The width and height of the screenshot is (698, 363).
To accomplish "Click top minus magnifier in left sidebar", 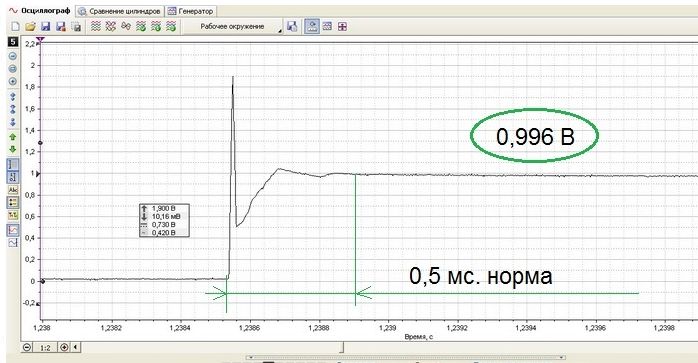I will [13, 56].
